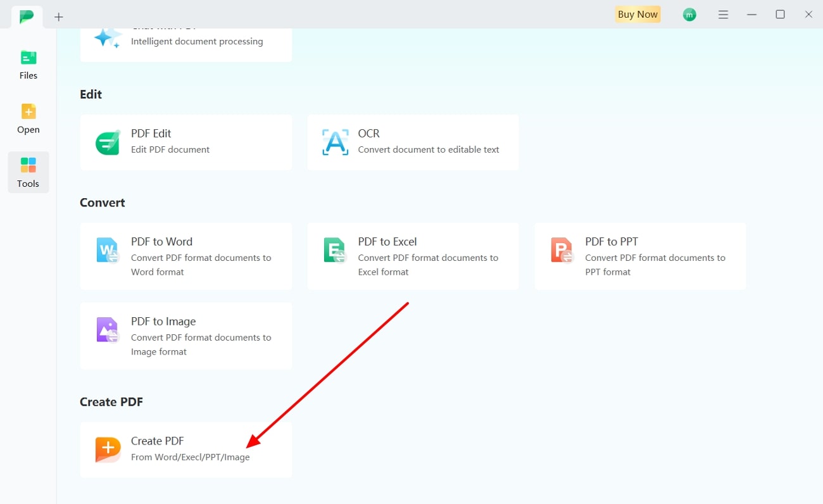Screen dimensions: 823x504
Task: Open Intelligent document processing card
Action: [x=186, y=44]
